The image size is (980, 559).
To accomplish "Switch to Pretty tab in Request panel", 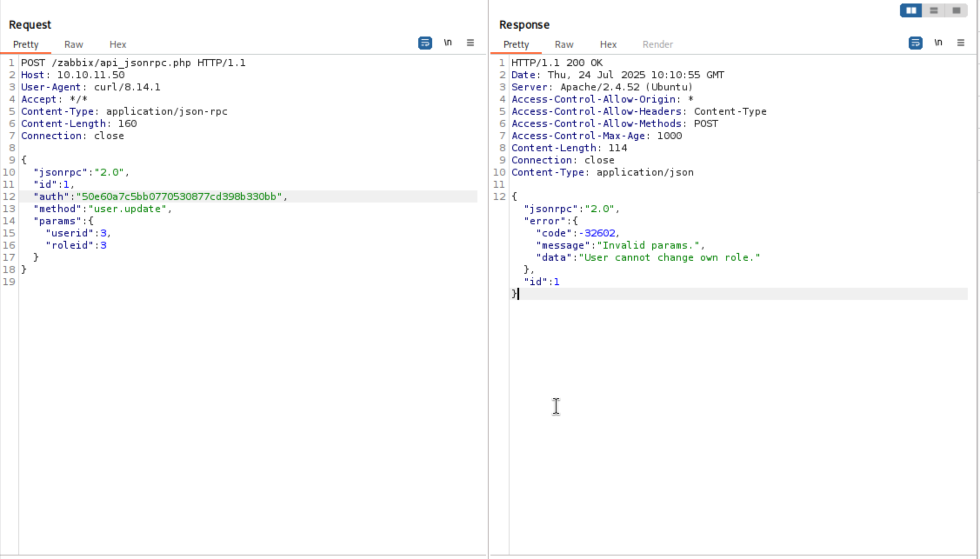I will pos(26,44).
